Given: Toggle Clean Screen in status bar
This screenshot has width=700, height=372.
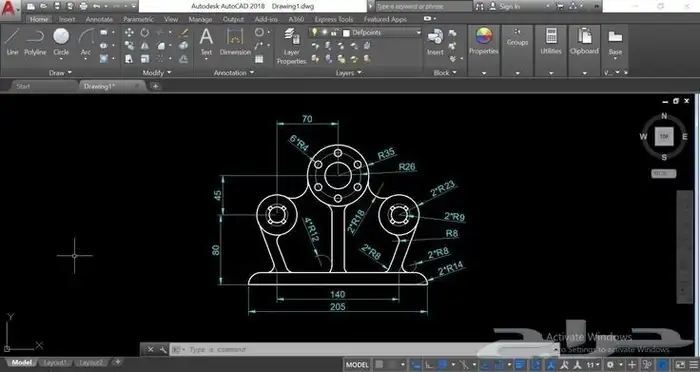Looking at the screenshot, I should tap(680, 364).
